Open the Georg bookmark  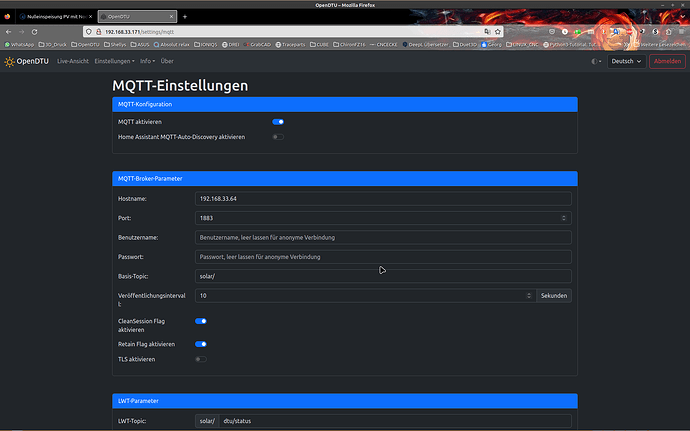[x=492, y=44]
